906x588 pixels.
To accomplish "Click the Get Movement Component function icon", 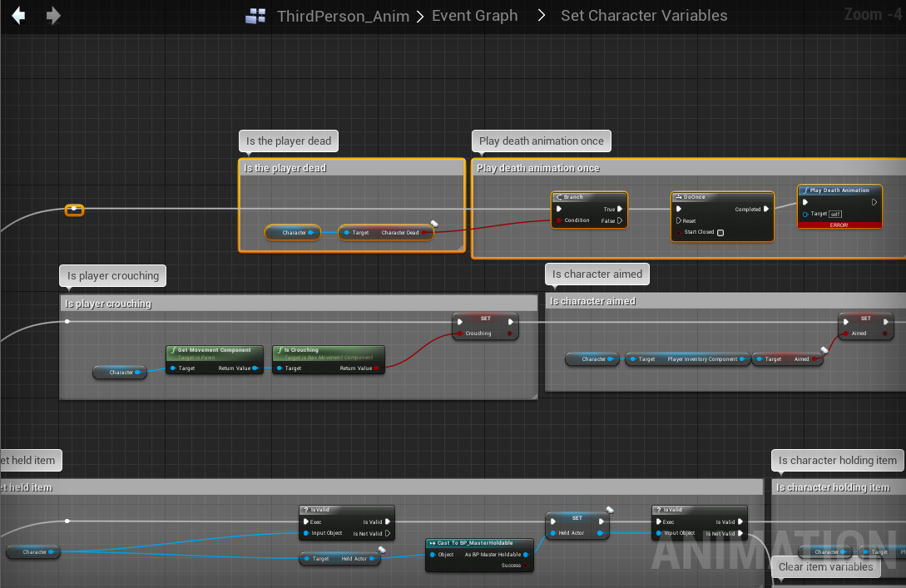I will tap(172, 350).
